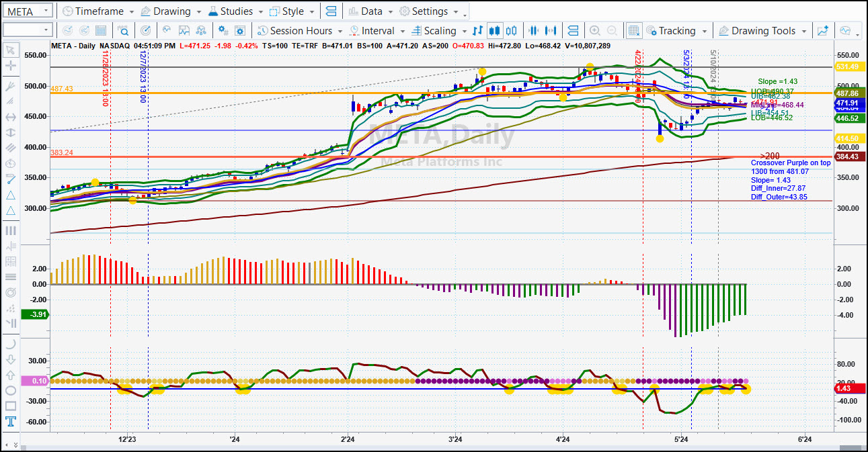Screen dimensions: 868x452
Task: Select the solid candlestick chart style
Action: pyautogui.click(x=495, y=30)
